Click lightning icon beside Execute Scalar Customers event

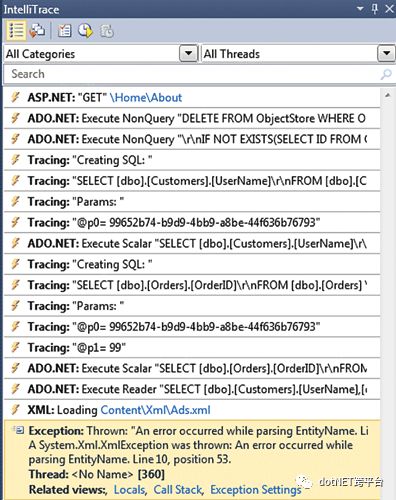pos(15,243)
